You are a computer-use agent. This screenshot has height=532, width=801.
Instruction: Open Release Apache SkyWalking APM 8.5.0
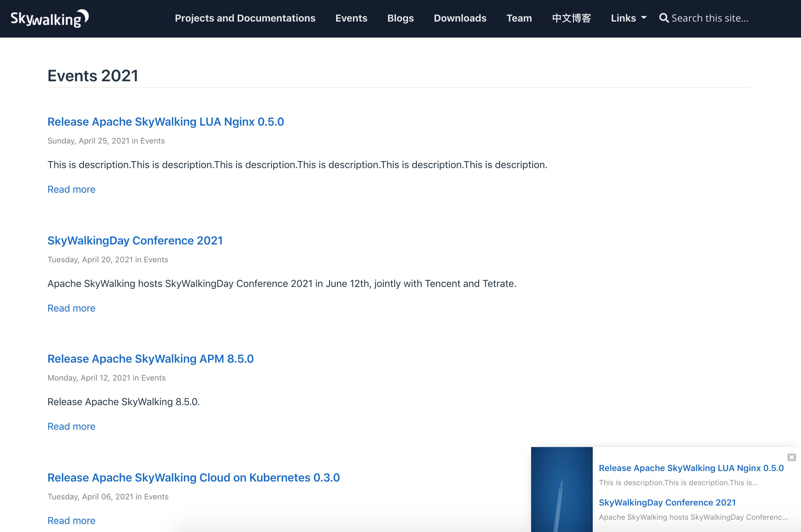(x=150, y=359)
